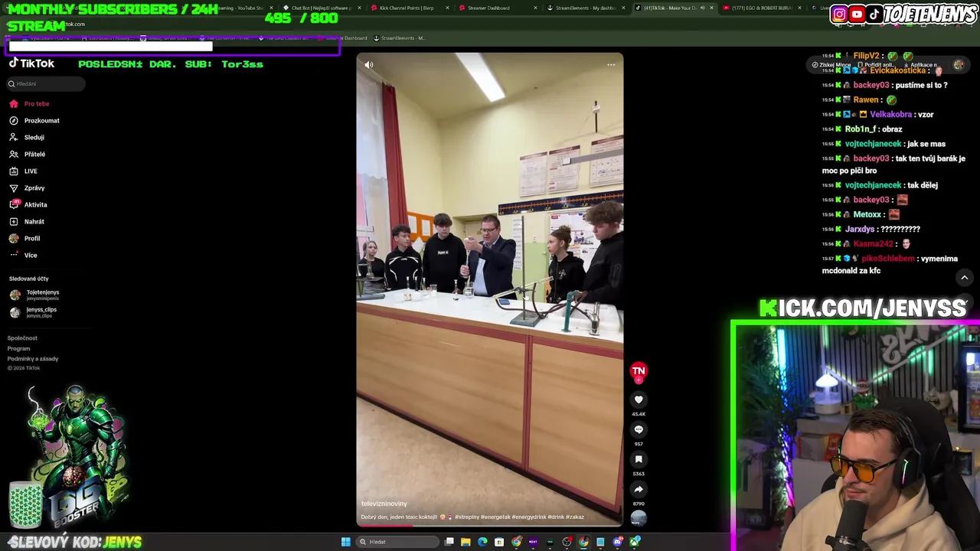This screenshot has width=980, height=551.
Task: Like the video with the heart icon
Action: [639, 399]
